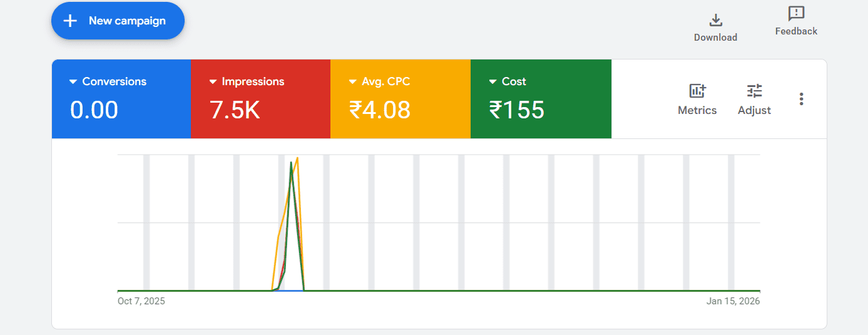Click the Feedback text label
Screen dimensions: 868x335
coord(796,31)
